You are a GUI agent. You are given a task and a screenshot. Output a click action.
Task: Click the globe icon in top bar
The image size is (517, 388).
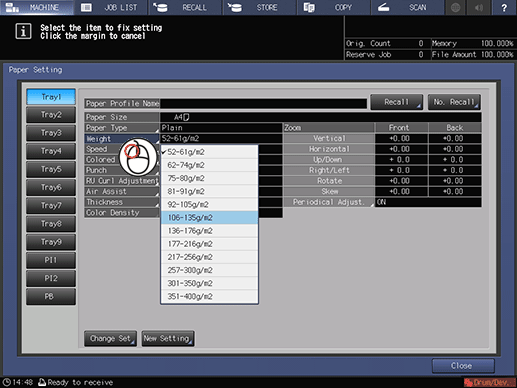[x=456, y=7]
